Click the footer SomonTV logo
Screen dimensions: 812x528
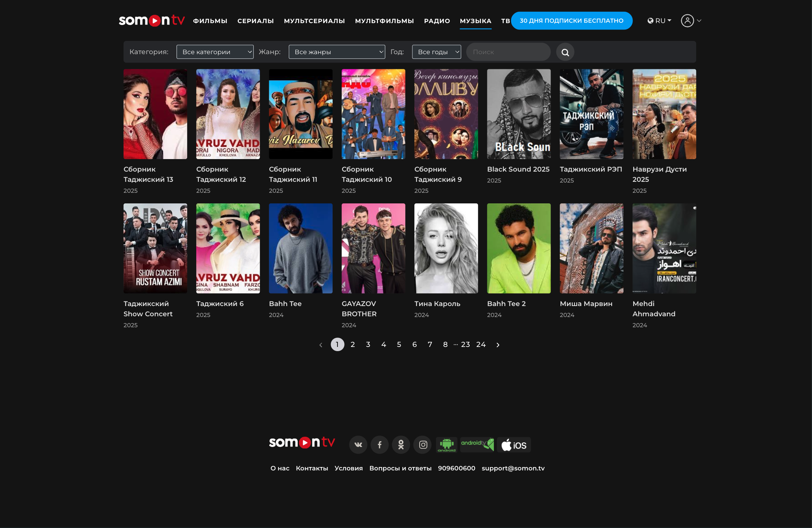point(302,442)
